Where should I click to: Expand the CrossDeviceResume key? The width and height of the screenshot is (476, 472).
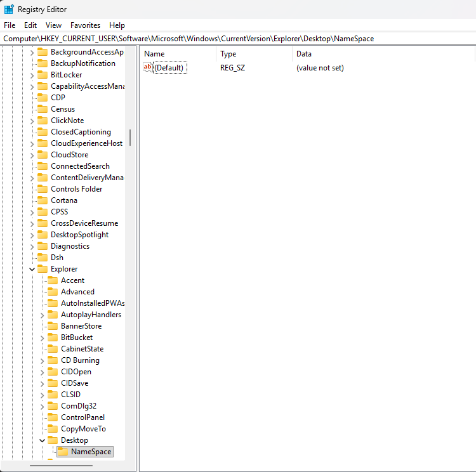(x=32, y=224)
